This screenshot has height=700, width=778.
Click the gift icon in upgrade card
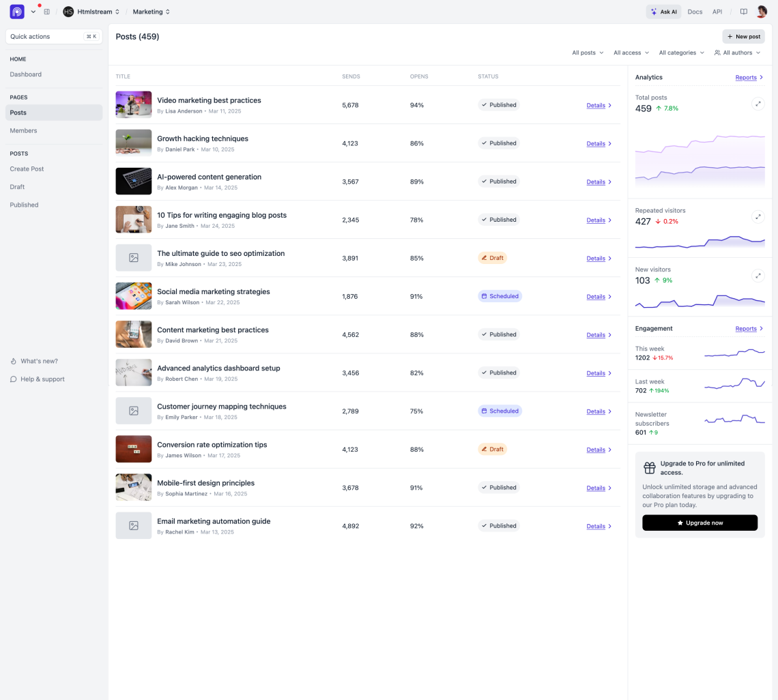[x=649, y=468]
